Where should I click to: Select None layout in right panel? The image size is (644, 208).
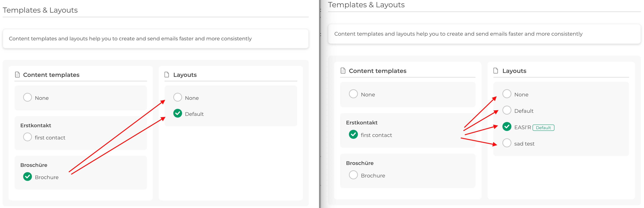[x=507, y=94]
